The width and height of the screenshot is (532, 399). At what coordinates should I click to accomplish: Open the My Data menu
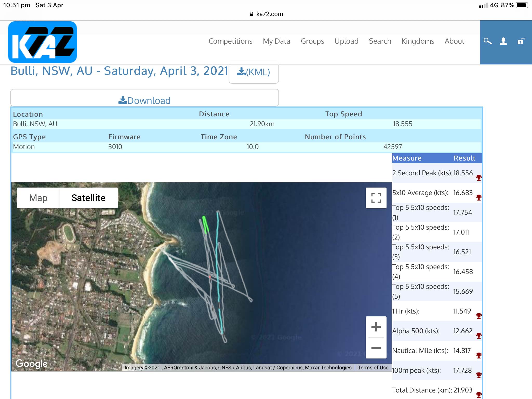point(276,41)
